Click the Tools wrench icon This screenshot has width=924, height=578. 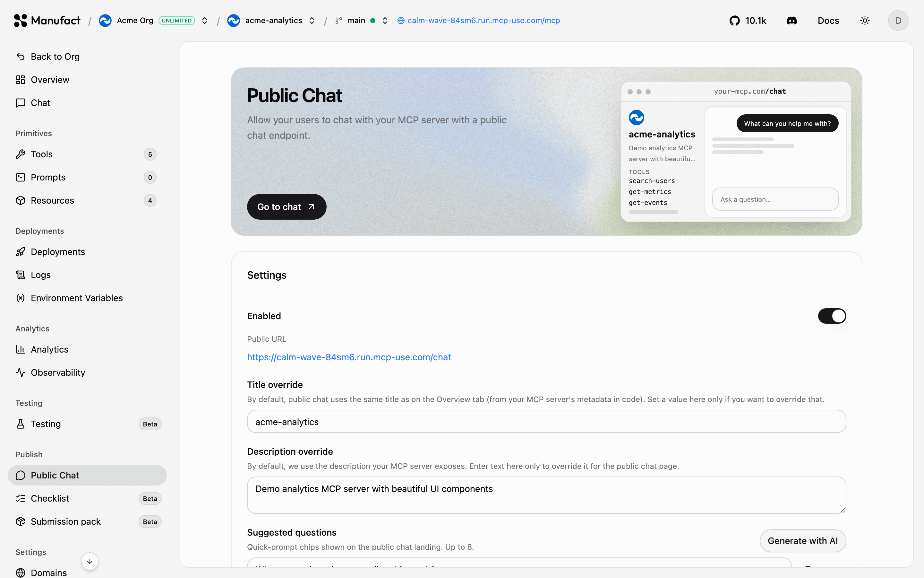[21, 154]
